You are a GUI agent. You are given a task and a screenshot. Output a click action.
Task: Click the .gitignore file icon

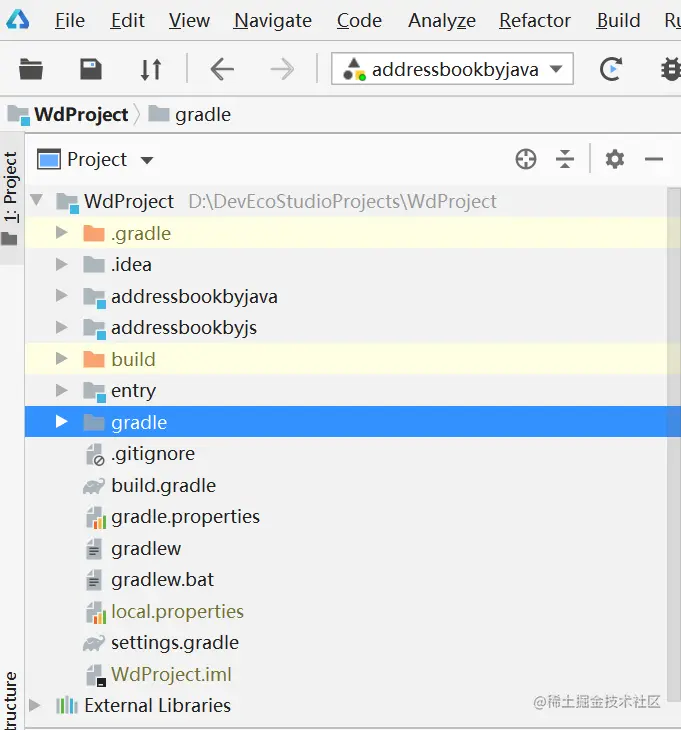(95, 454)
